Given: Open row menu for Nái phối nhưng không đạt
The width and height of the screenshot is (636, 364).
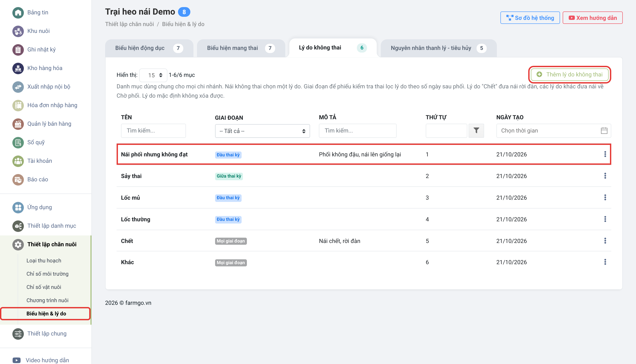Looking at the screenshot, I should point(605,154).
